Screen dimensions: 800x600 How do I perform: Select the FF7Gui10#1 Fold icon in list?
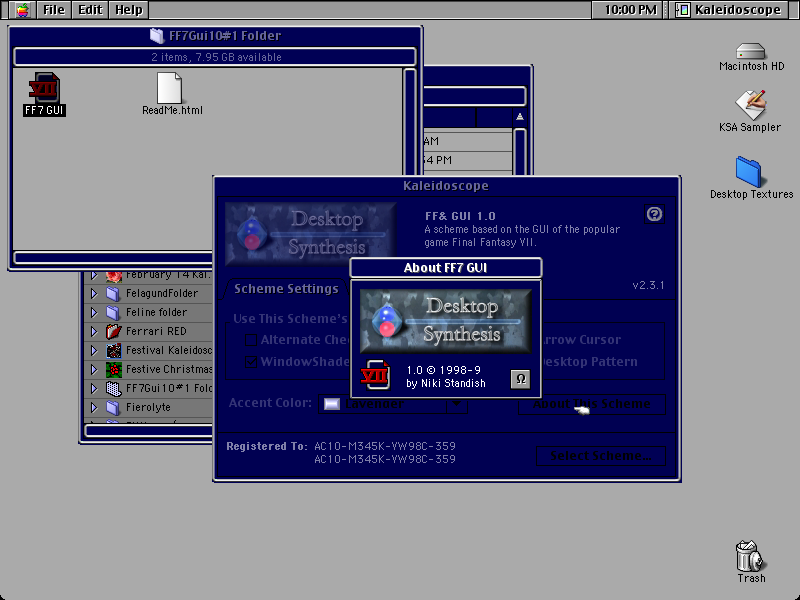(x=113, y=389)
